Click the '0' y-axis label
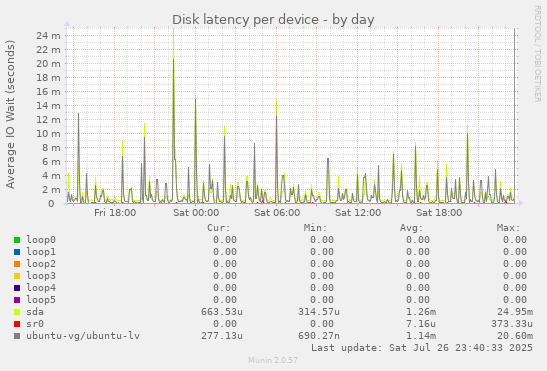Screen dimensions: 547x371 click(x=51, y=203)
